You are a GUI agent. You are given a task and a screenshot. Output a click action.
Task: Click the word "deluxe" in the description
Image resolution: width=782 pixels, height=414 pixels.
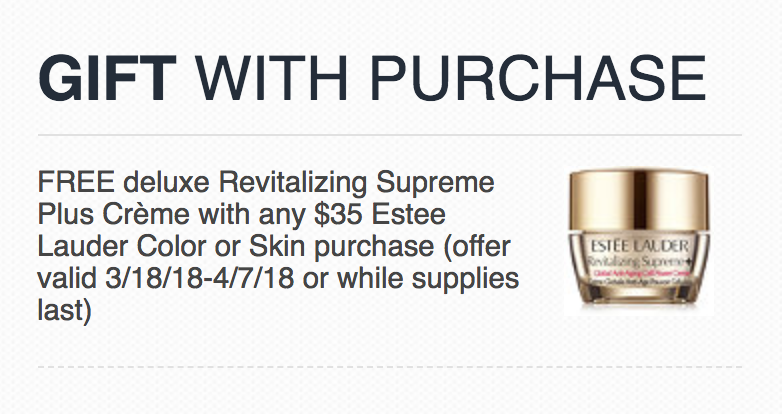[x=166, y=182]
